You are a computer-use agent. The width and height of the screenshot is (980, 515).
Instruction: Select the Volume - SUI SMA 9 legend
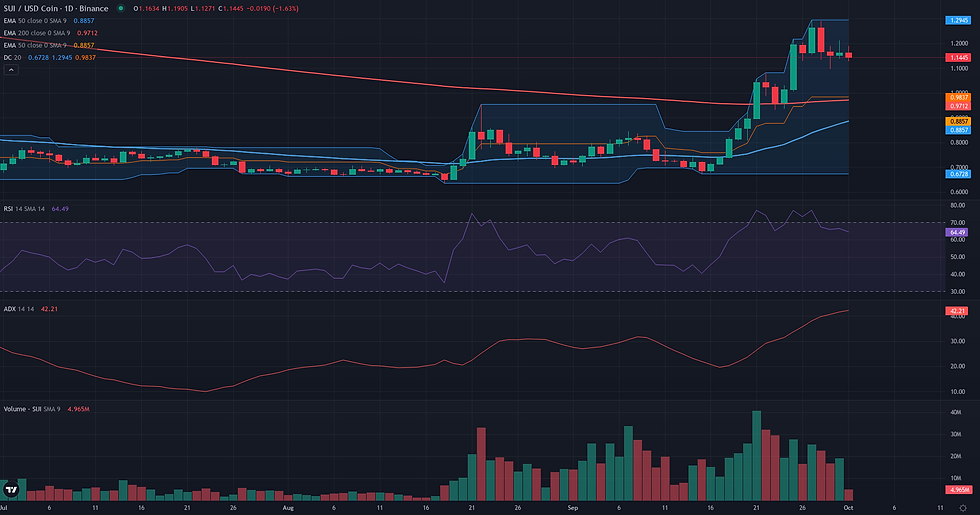coord(46,409)
